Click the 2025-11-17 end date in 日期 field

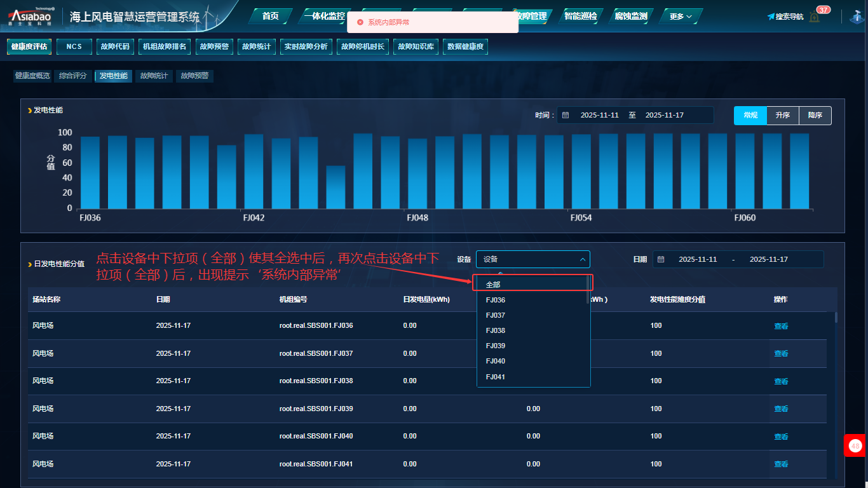pos(768,259)
